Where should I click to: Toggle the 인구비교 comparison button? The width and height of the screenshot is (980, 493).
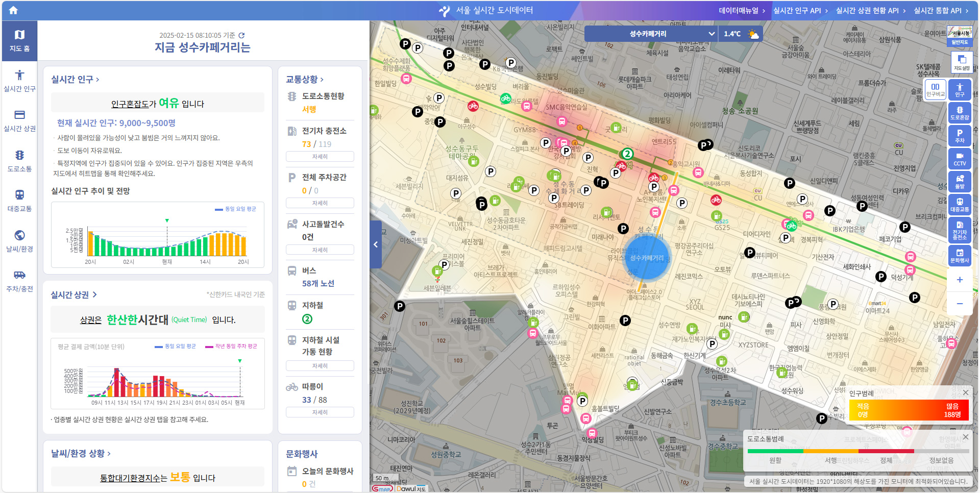pyautogui.click(x=935, y=89)
